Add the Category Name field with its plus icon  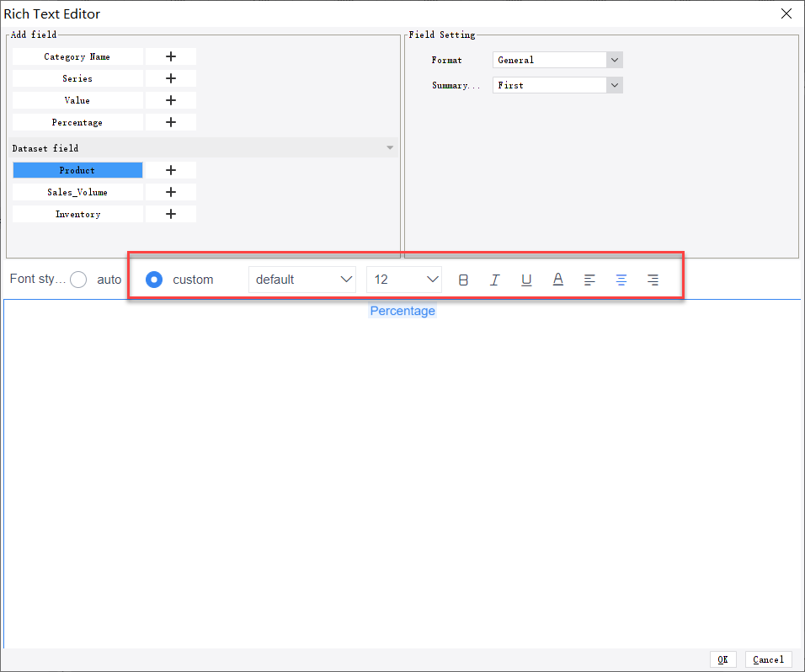tap(170, 56)
